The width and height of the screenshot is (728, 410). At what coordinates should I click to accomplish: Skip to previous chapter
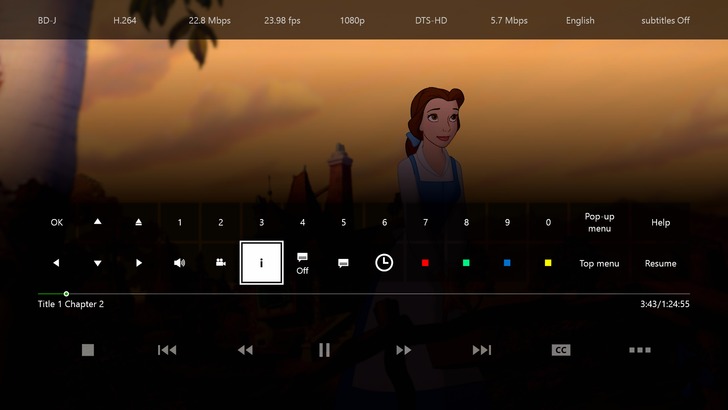pos(167,350)
